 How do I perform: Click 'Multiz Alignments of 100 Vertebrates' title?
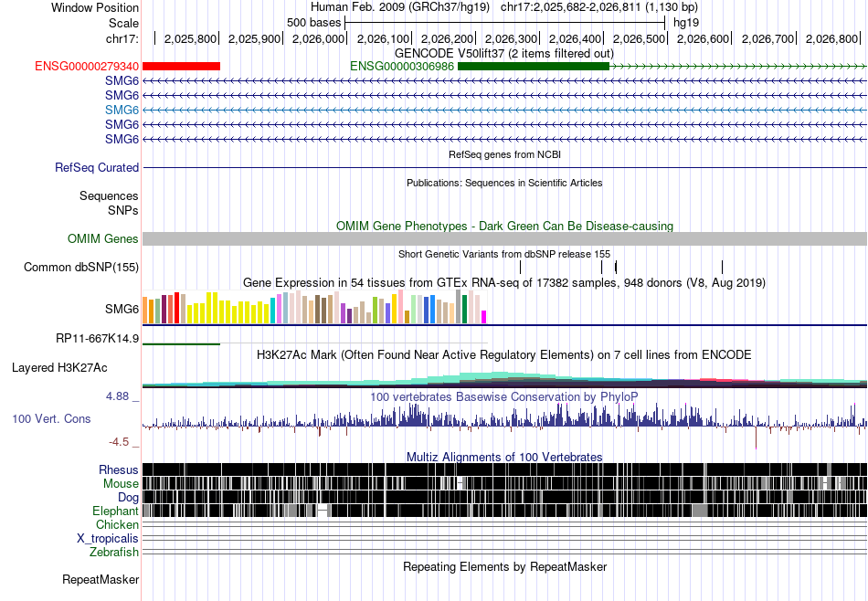pyautogui.click(x=504, y=458)
